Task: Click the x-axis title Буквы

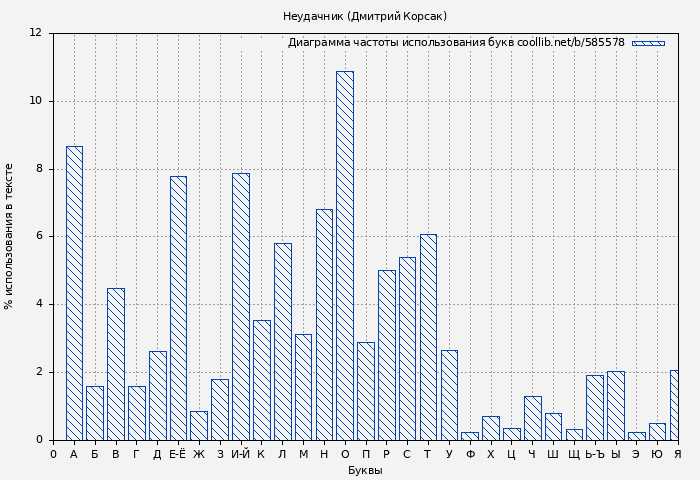Action: point(365,470)
